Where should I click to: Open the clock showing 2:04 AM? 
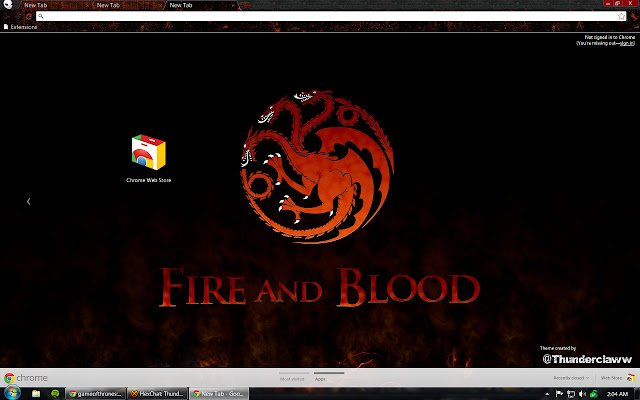(x=617, y=394)
